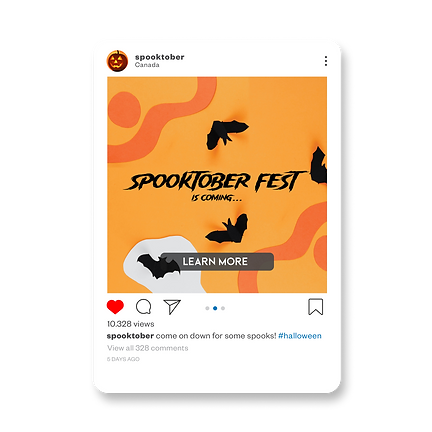Select the first carousel dot

207,308
